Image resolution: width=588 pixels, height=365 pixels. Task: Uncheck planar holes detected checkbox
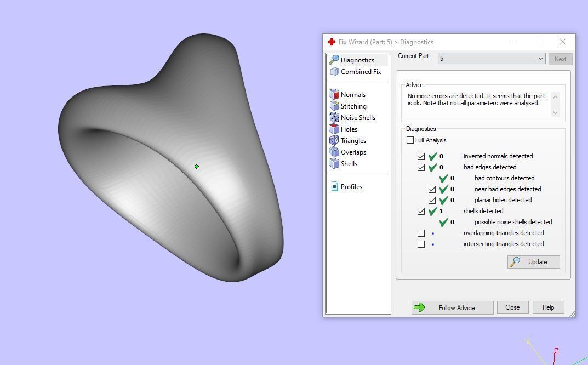coord(432,201)
